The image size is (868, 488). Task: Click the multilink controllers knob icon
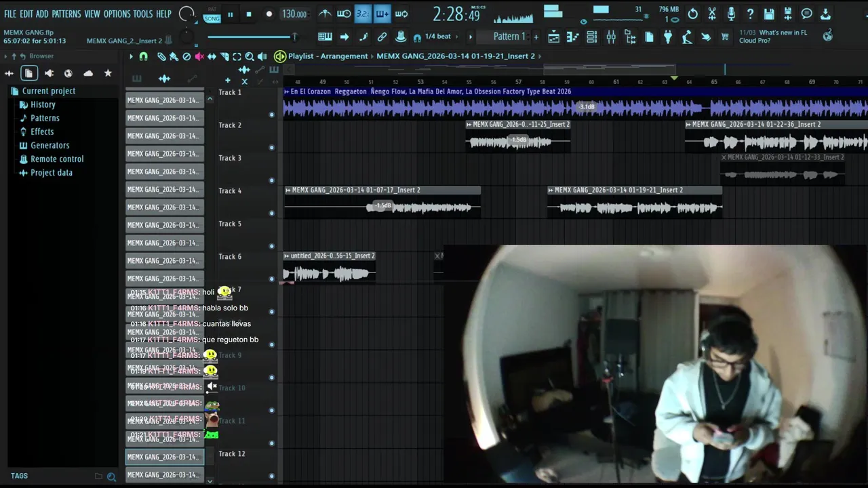click(x=400, y=37)
